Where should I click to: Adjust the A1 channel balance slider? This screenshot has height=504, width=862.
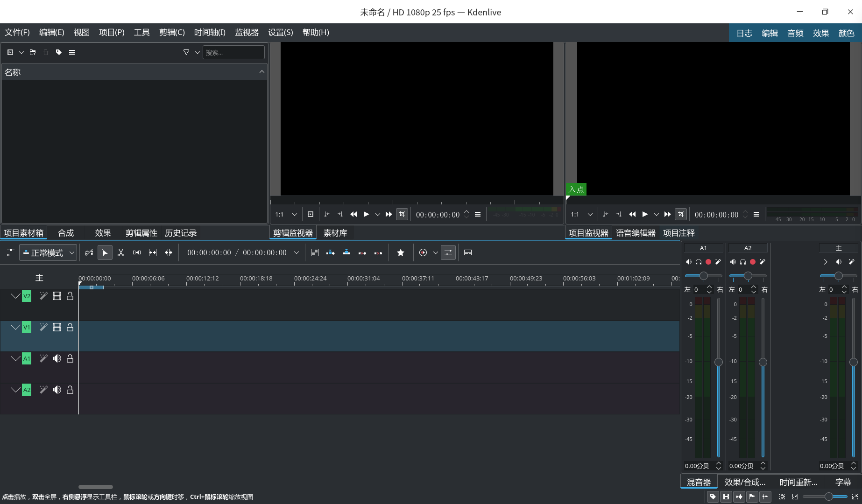[x=703, y=276]
